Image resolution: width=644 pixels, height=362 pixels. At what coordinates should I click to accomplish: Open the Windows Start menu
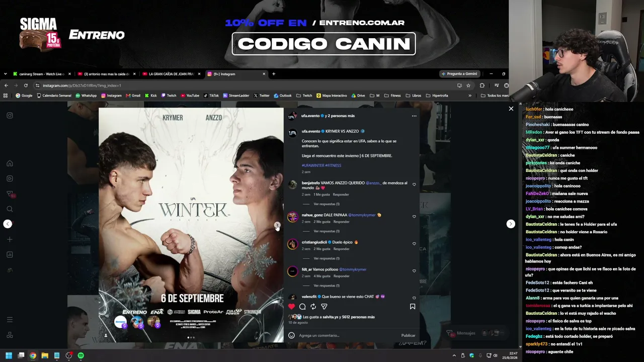pos(9,355)
